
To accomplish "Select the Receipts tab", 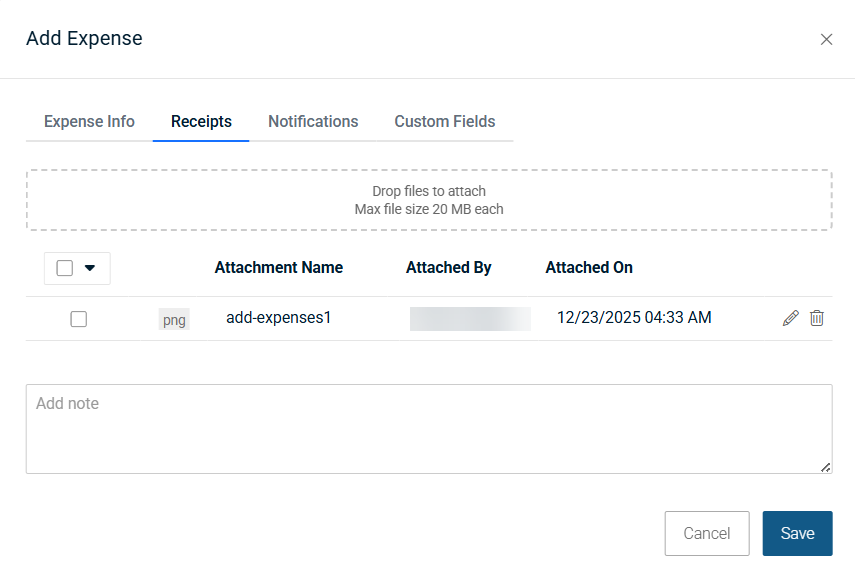I will coord(201,121).
